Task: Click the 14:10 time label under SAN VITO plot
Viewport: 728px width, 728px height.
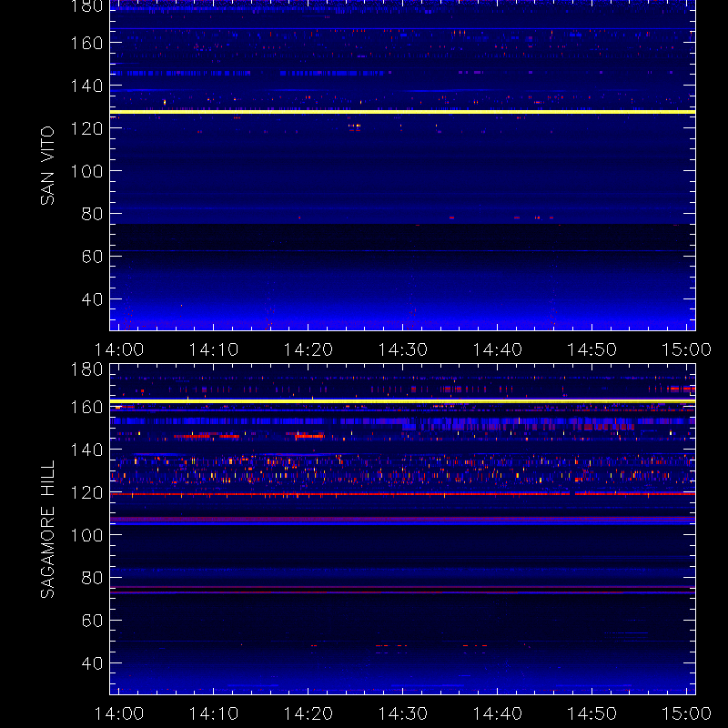Action: click(x=213, y=349)
